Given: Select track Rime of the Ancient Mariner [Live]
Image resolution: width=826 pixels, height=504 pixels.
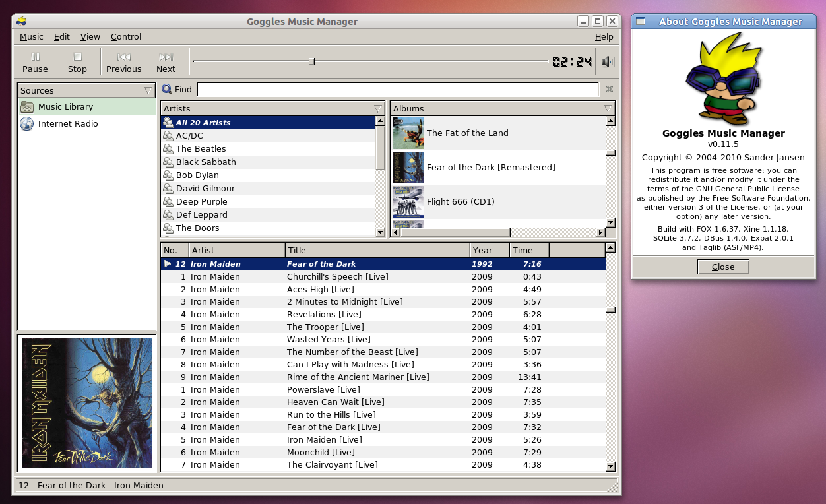Looking at the screenshot, I should coord(383,377).
